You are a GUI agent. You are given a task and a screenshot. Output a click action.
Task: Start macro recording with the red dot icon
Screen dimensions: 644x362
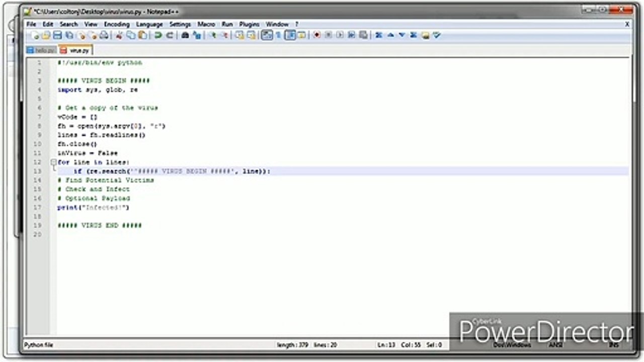(x=317, y=35)
